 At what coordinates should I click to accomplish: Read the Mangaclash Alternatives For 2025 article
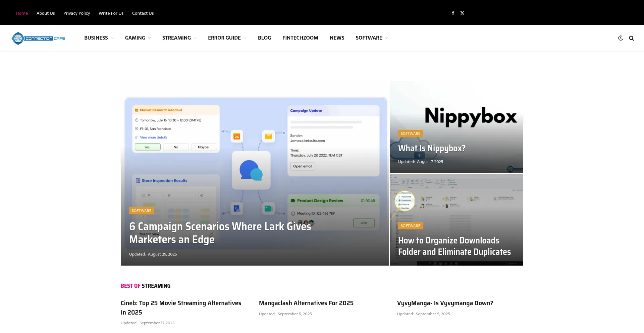pos(306,303)
